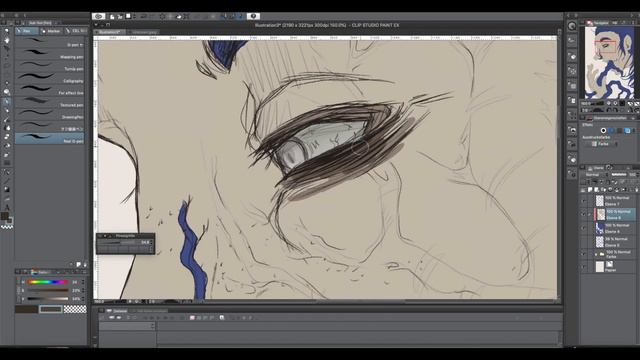Select the Papier layer
This screenshot has width=640, height=360.
click(x=615, y=267)
